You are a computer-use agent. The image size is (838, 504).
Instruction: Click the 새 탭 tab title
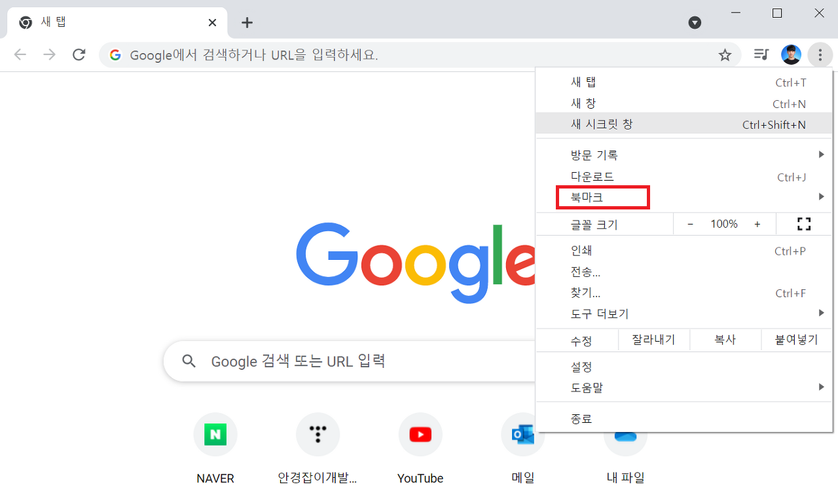[53, 22]
